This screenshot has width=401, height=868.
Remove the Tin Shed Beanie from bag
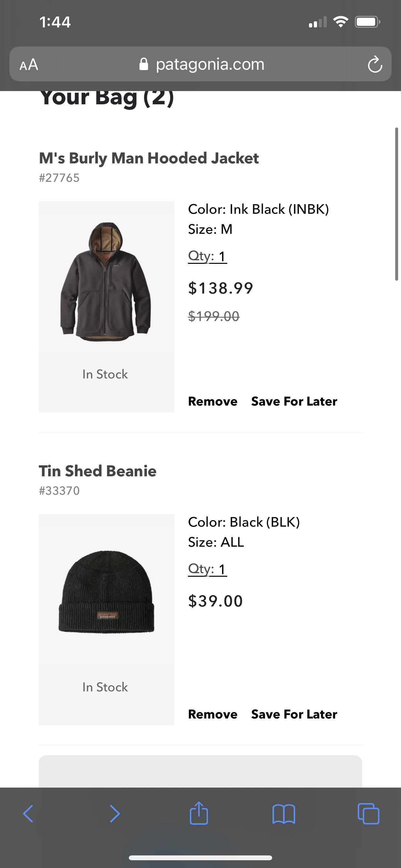[x=213, y=714]
